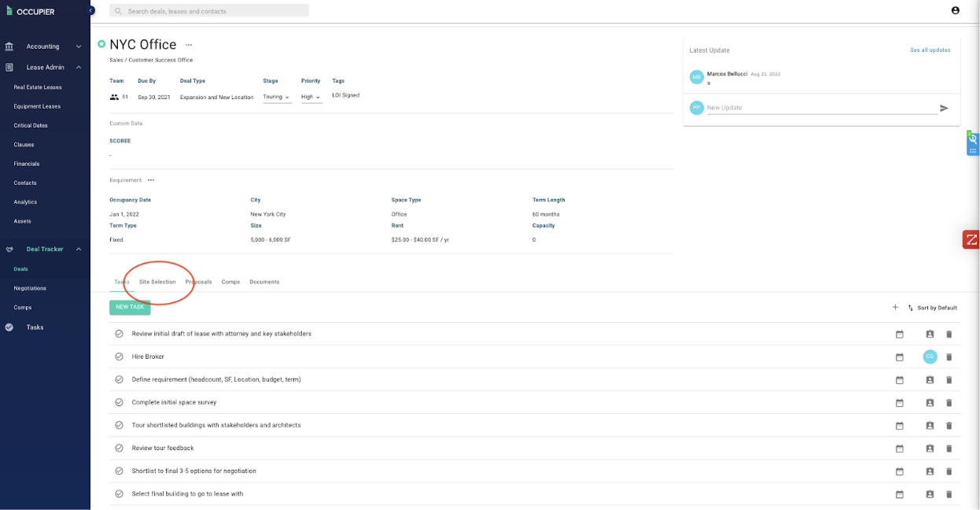The height and width of the screenshot is (510, 980).
Task: Click the Occupier logo
Action: 31,11
